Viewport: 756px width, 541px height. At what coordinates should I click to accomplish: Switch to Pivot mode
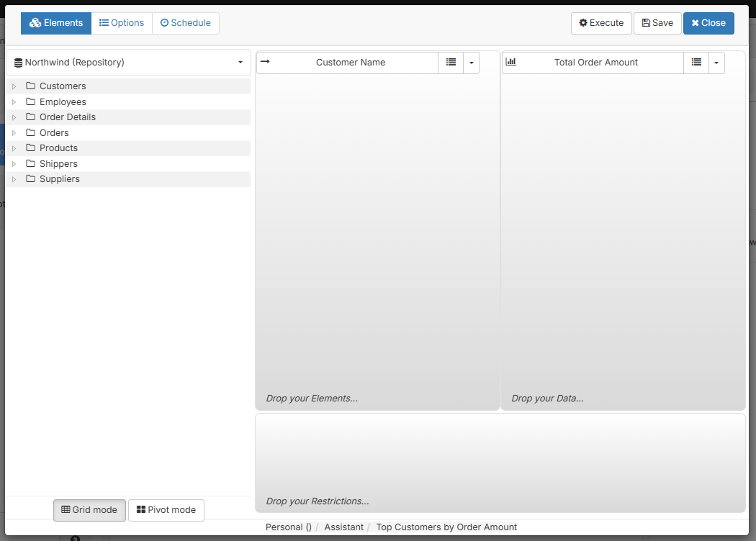pos(166,510)
